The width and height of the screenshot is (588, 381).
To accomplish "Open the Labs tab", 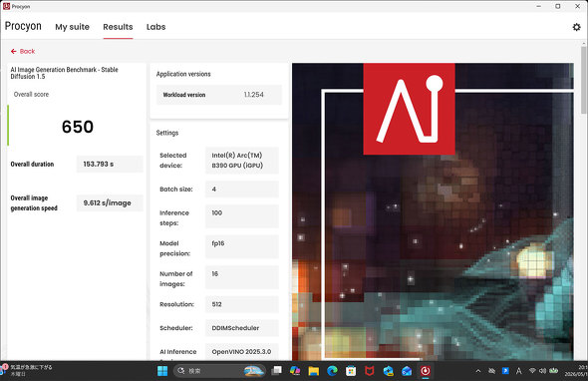I will [x=156, y=27].
